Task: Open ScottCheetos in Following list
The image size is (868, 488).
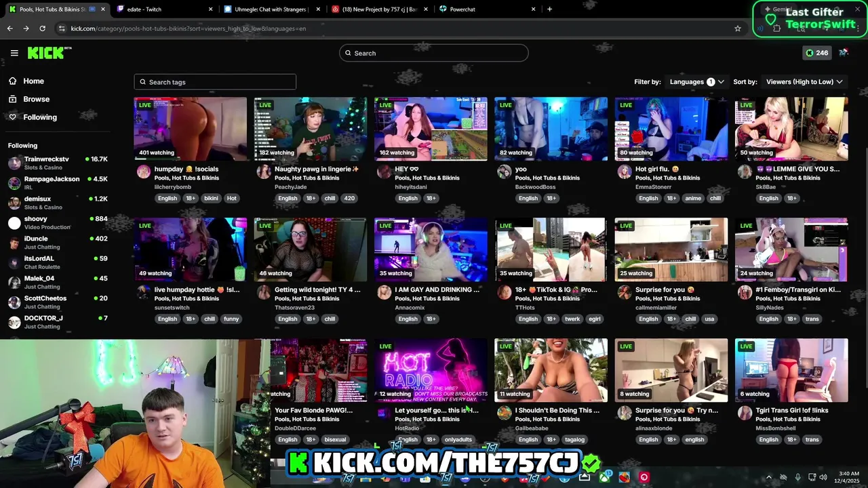Action: coord(58,302)
